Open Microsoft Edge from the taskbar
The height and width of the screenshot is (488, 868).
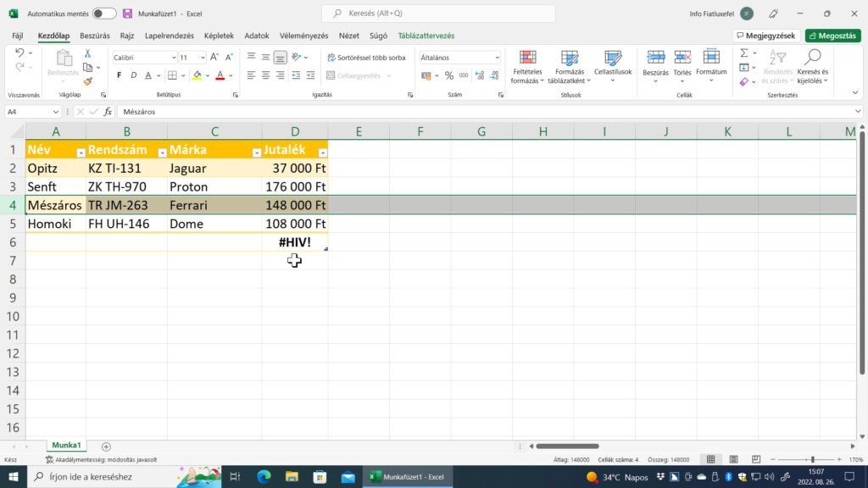(x=264, y=476)
